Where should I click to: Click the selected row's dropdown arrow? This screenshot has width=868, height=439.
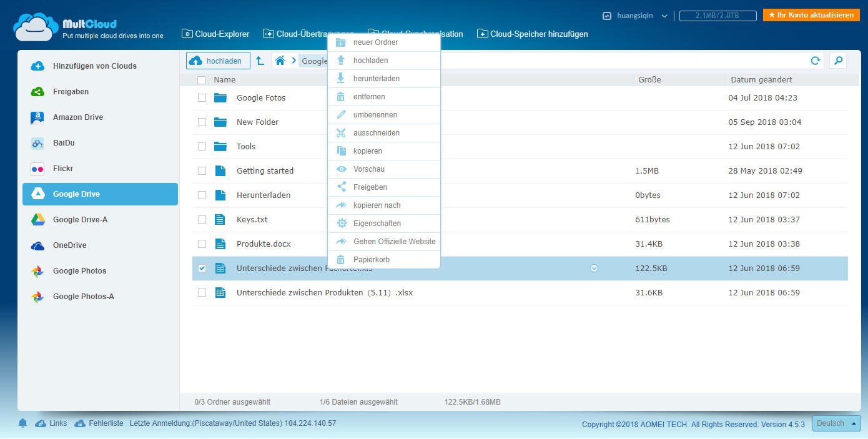(594, 269)
